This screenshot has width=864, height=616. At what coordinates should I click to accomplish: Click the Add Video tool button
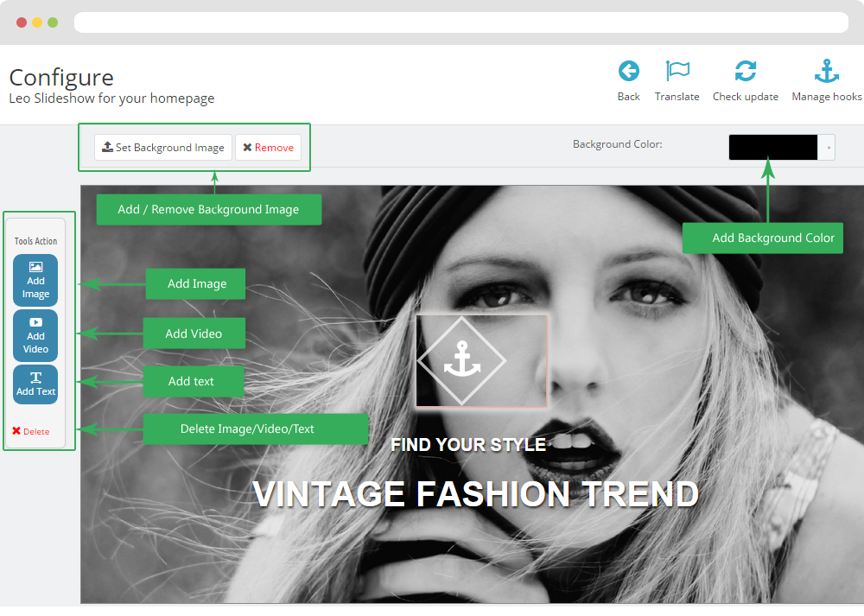[35, 335]
